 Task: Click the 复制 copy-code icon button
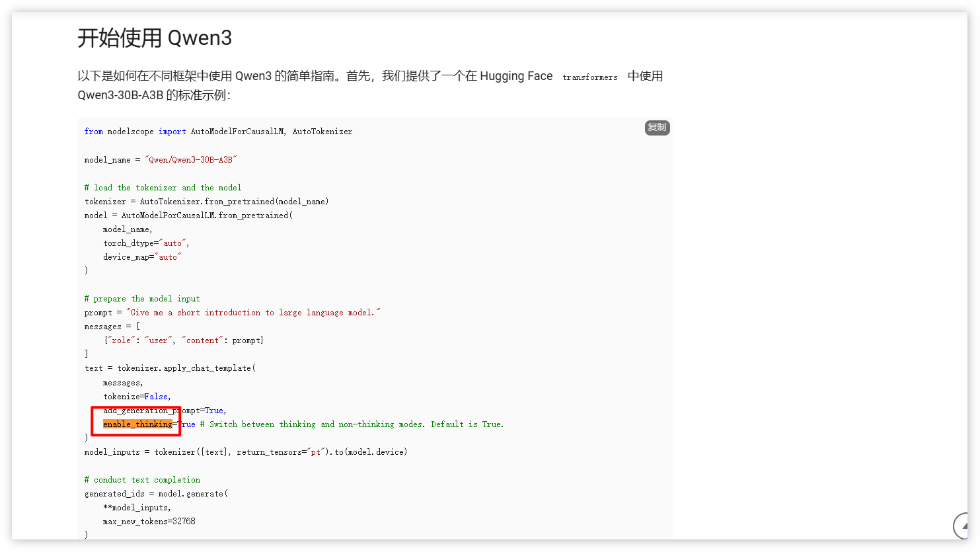[657, 128]
